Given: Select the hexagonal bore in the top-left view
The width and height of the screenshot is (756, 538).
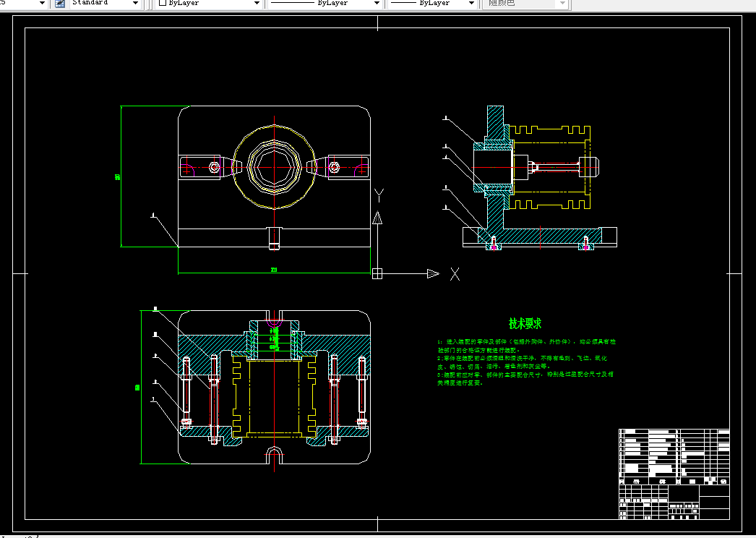Looking at the screenshot, I should coord(274,166).
